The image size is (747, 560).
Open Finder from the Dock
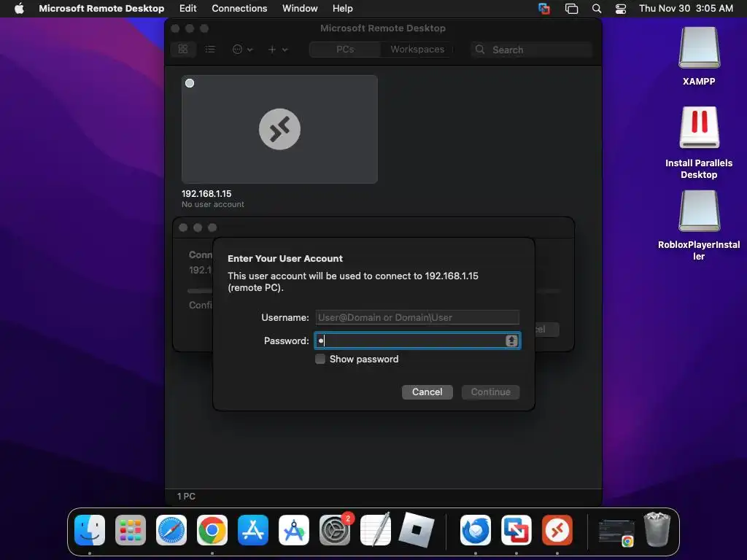[90, 530]
